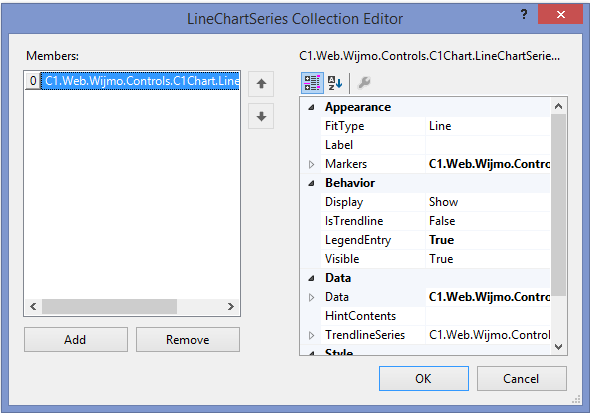Screen dimensions: 590x413
Task: Click property grid vertical scrollbar thumb
Action: 558,205
